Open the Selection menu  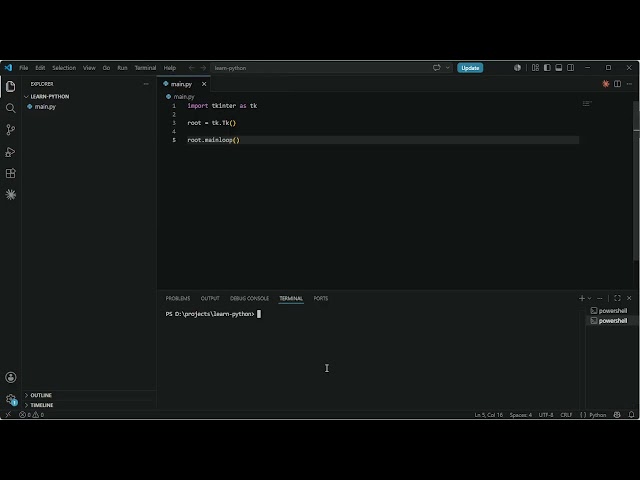[x=64, y=68]
